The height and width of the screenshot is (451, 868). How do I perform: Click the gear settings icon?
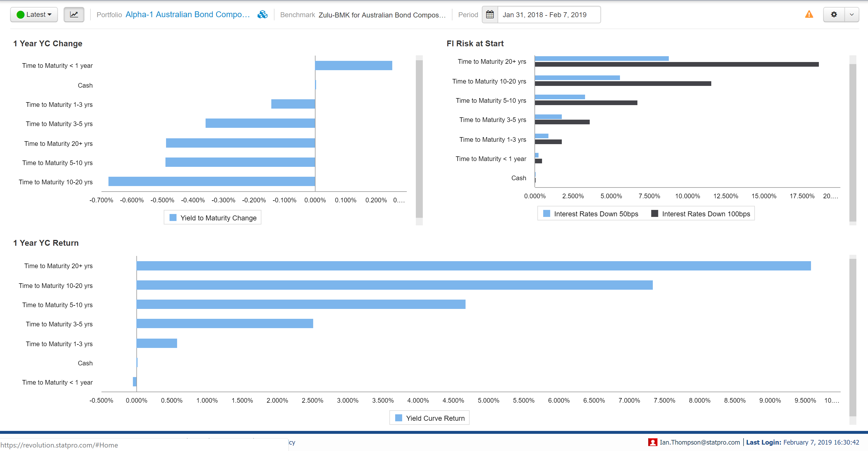(x=834, y=15)
